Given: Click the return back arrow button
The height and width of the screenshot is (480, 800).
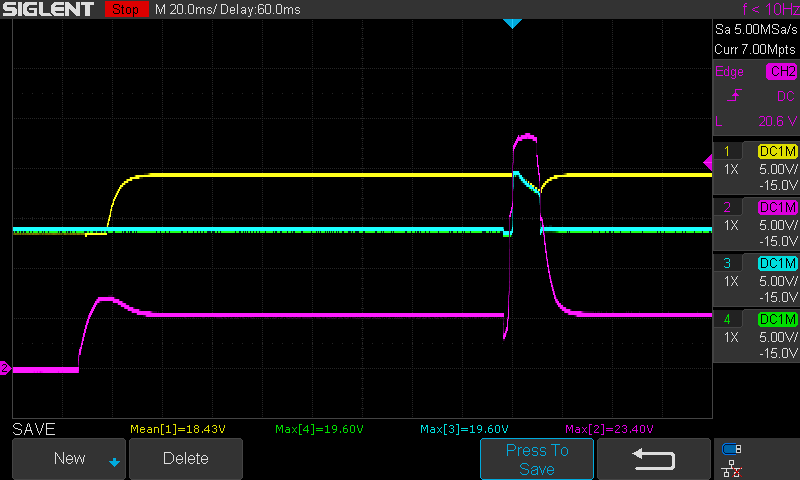Looking at the screenshot, I should tap(654, 459).
